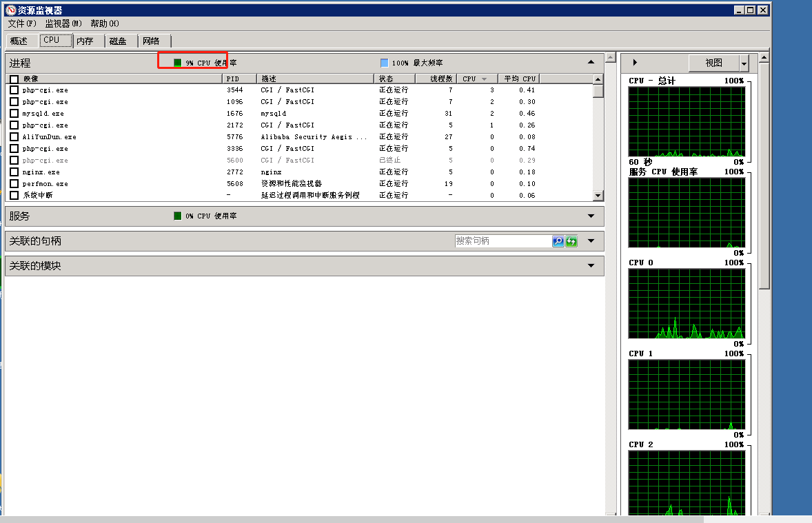This screenshot has width=812, height=523.
Task: Sort by the PID column header
Action: (240, 79)
